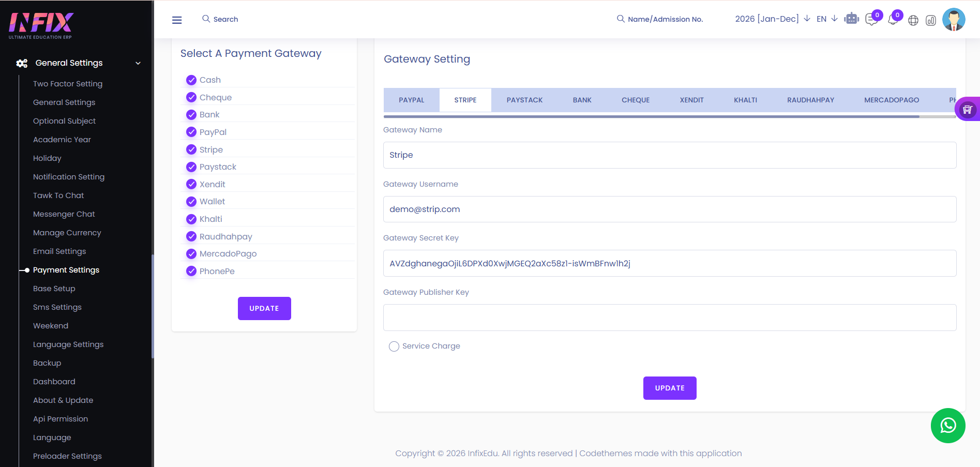This screenshot has width=980, height=467.
Task: Toggle the PhonePe gateway checkbox
Action: click(191, 271)
